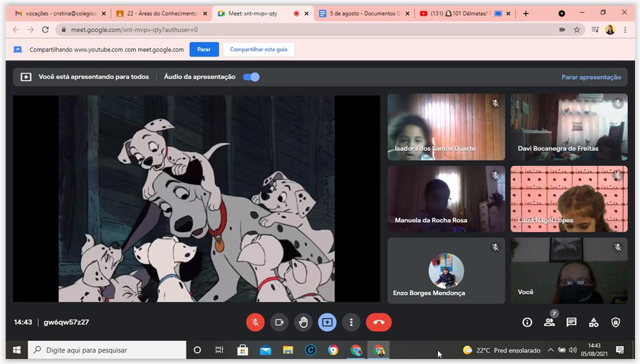
Task: Show the participants list
Action: coord(549,322)
